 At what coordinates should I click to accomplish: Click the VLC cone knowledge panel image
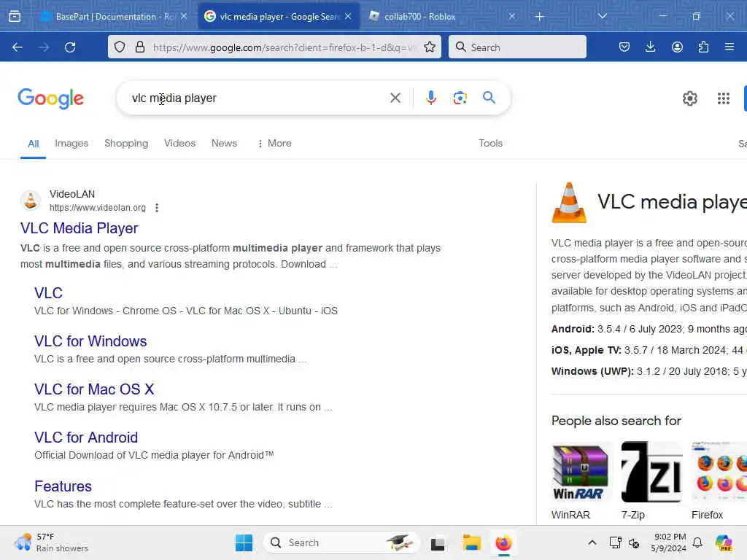[569, 203]
